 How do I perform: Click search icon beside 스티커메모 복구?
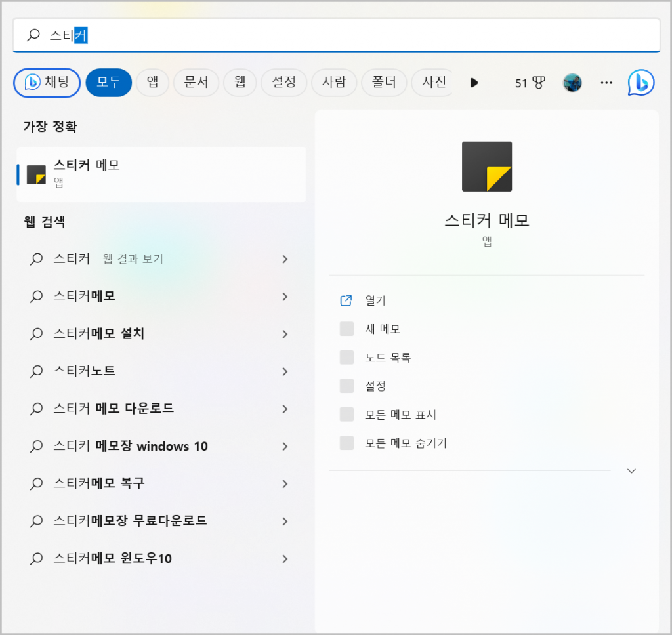click(37, 483)
